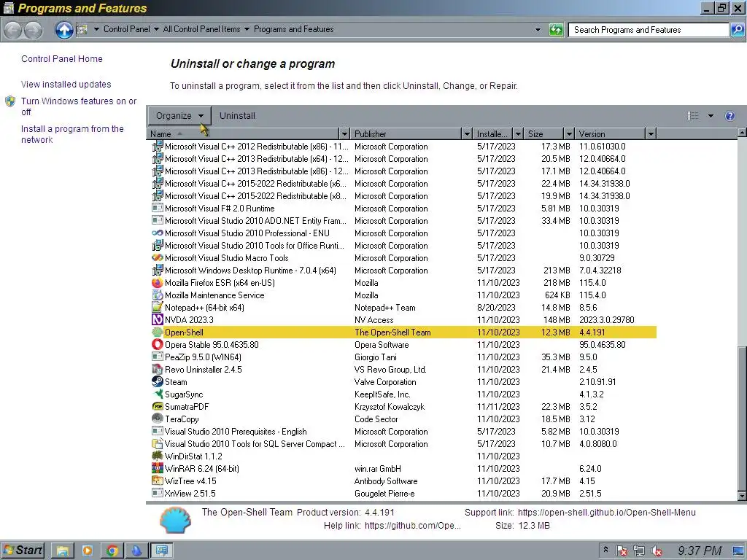Expand the Publisher column filter dropdown

point(467,134)
